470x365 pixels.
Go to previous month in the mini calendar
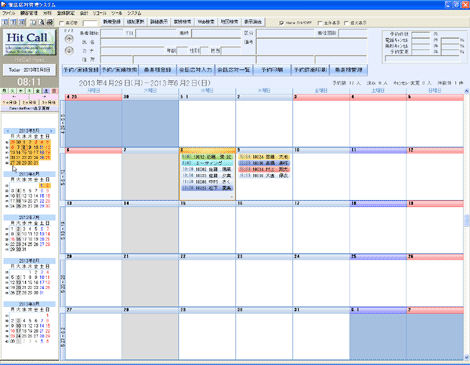[8, 131]
